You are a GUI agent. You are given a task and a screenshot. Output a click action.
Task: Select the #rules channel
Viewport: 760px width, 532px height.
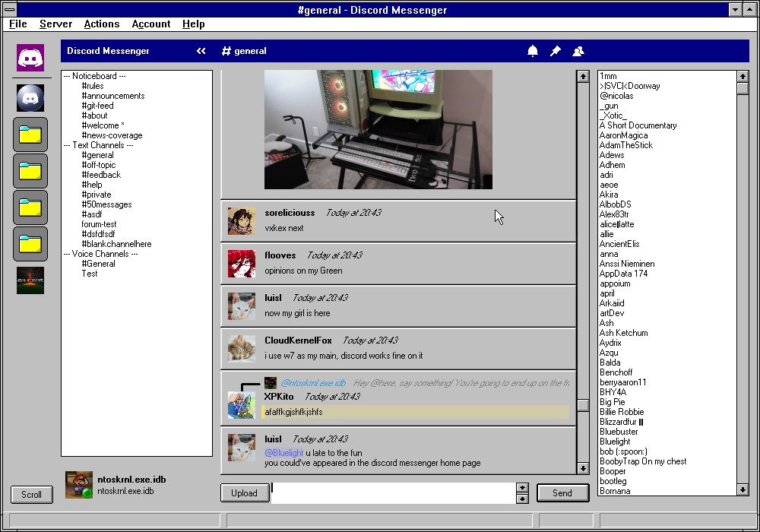(93, 86)
